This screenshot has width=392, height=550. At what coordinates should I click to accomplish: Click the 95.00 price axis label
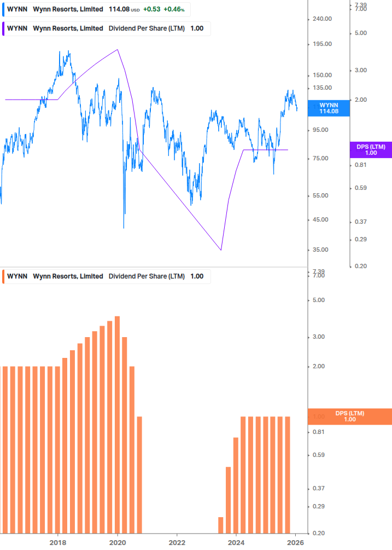click(x=320, y=130)
